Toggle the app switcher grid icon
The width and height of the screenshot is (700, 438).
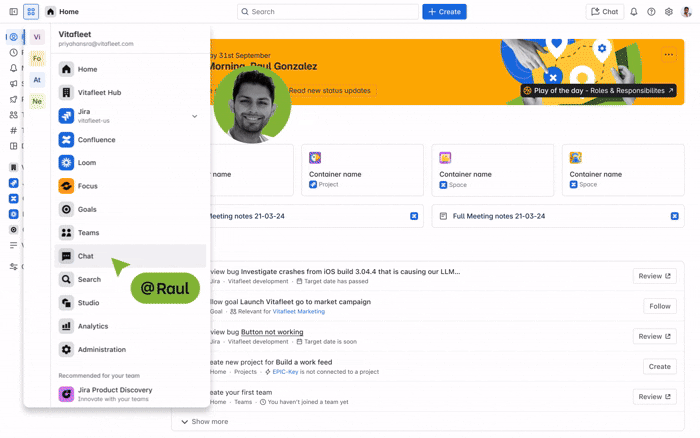[x=31, y=12]
